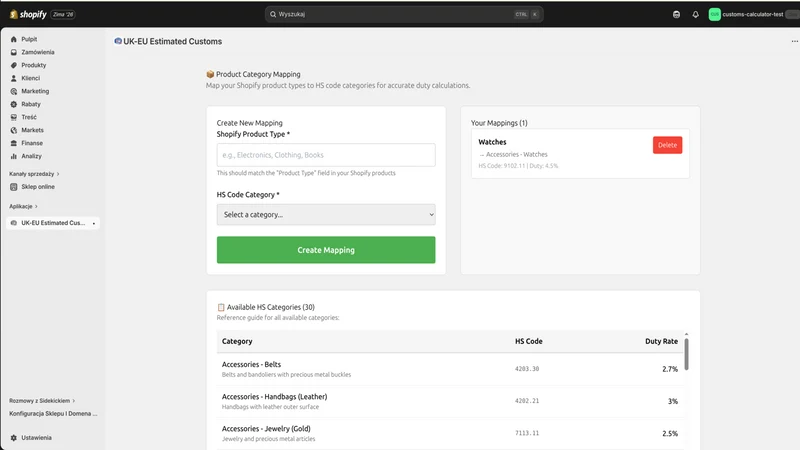Open the Select a category dropdown
The height and width of the screenshot is (450, 800).
click(x=326, y=215)
